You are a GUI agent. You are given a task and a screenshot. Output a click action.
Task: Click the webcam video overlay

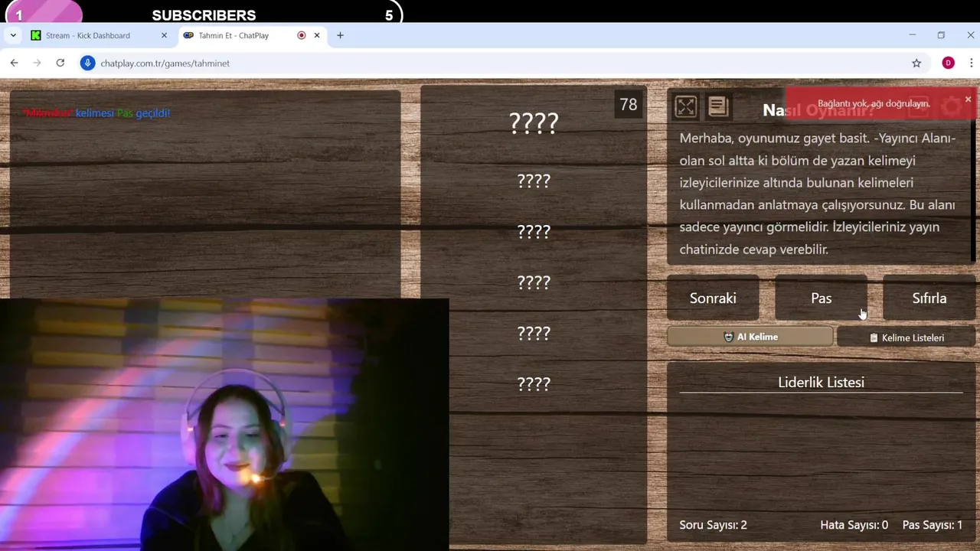tap(224, 425)
